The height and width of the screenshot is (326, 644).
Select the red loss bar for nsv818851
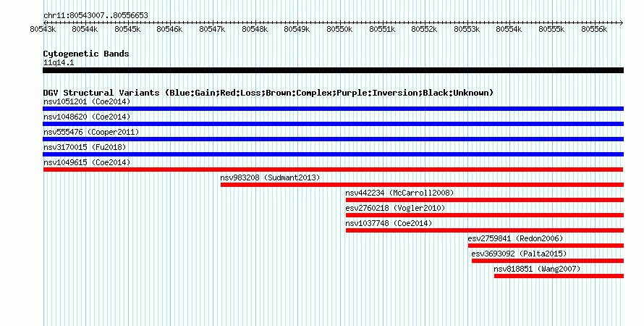(x=559, y=276)
